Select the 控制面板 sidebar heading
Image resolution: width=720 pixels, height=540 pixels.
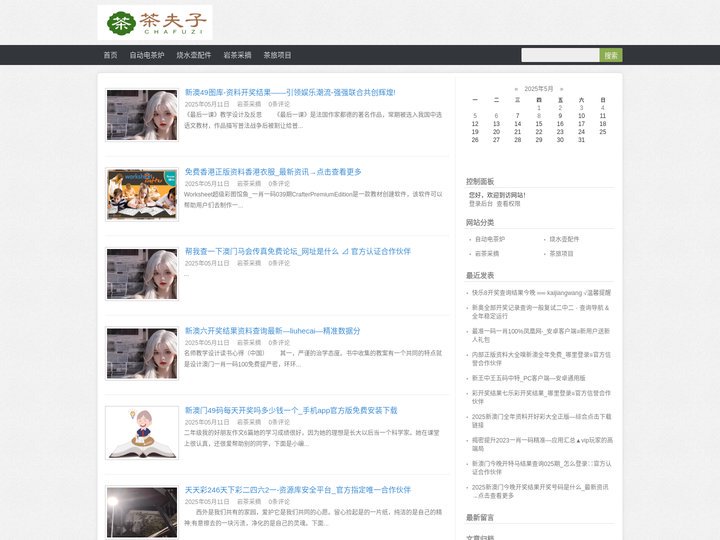[480, 181]
